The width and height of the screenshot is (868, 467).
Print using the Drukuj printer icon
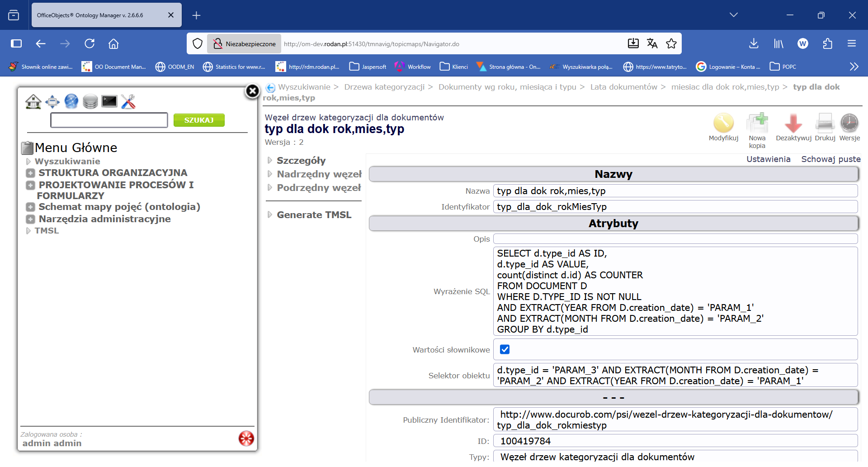pos(825,123)
